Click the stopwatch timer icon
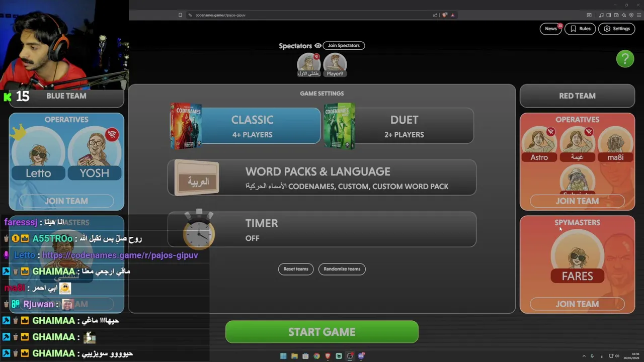Image resolution: width=644 pixels, height=362 pixels. (x=199, y=230)
